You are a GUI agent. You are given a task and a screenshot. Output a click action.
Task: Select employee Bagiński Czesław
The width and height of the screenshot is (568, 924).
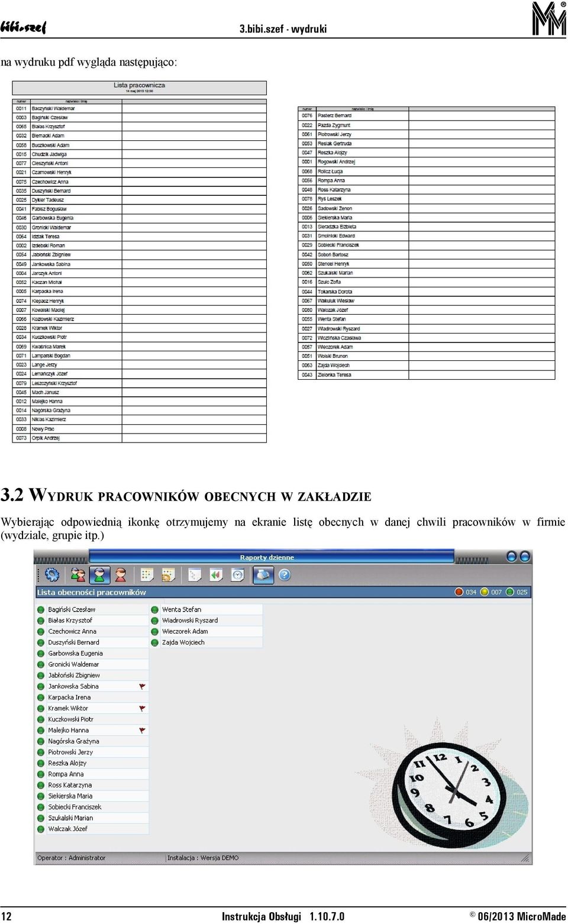(x=72, y=609)
